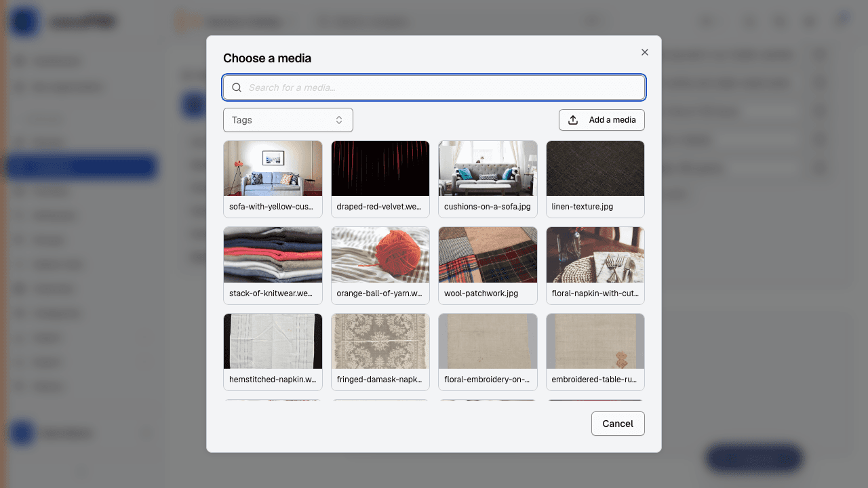Open the Tags dropdown
The width and height of the screenshot is (868, 488).
point(288,120)
